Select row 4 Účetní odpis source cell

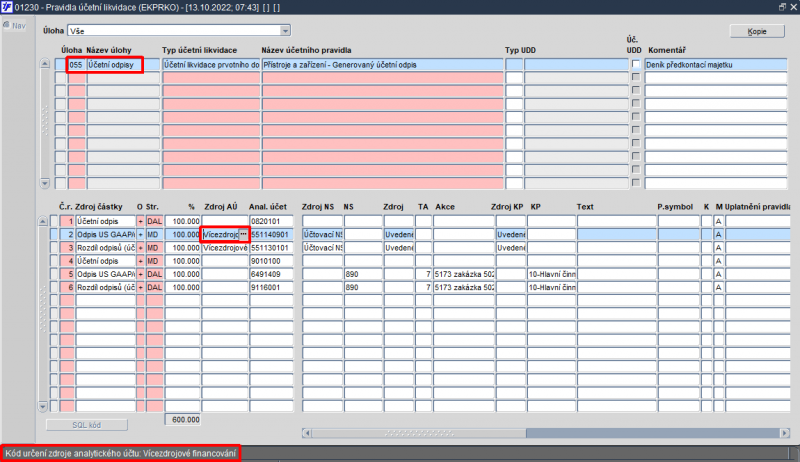tap(106, 261)
